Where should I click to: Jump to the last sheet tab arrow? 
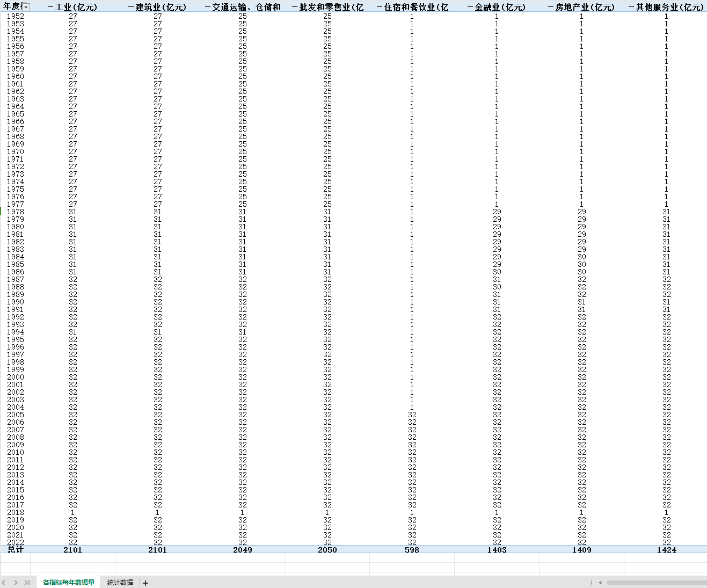tap(27, 583)
